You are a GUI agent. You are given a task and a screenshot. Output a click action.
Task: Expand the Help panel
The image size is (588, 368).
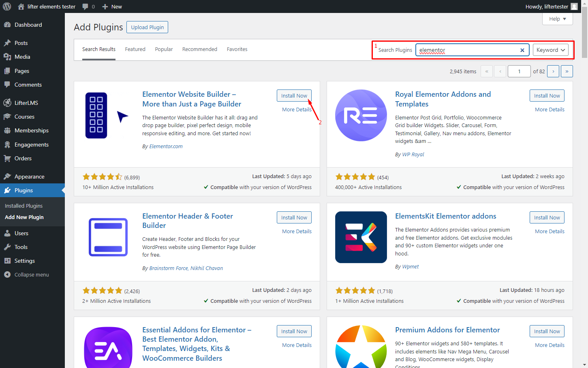pos(558,19)
